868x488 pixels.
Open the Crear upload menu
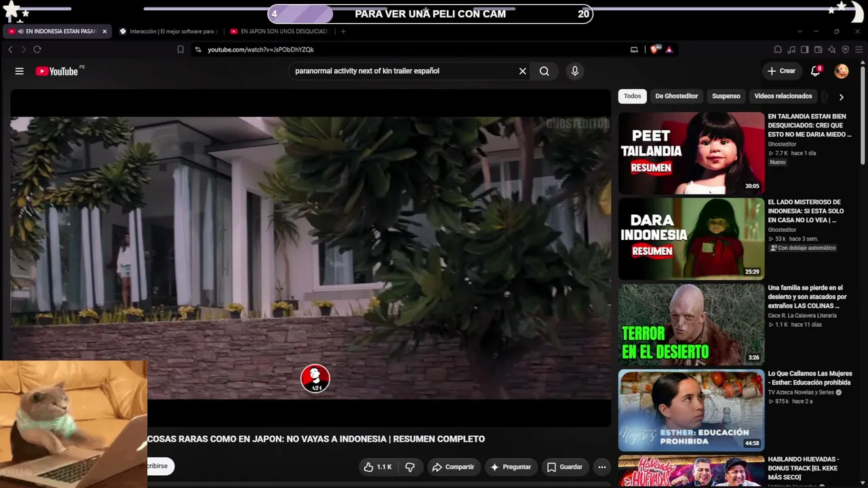[x=781, y=71]
